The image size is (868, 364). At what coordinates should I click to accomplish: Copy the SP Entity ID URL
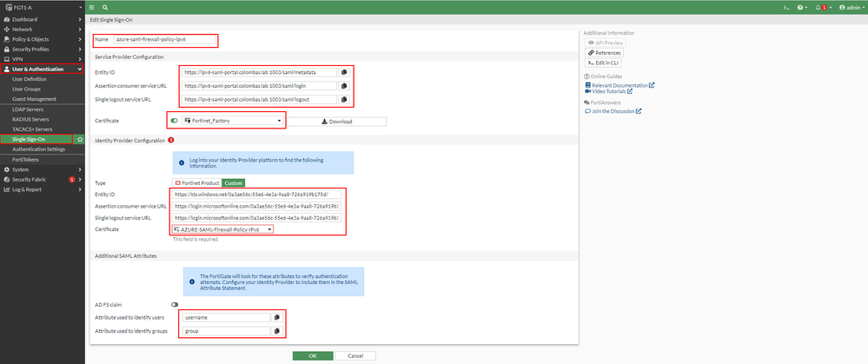coord(344,72)
